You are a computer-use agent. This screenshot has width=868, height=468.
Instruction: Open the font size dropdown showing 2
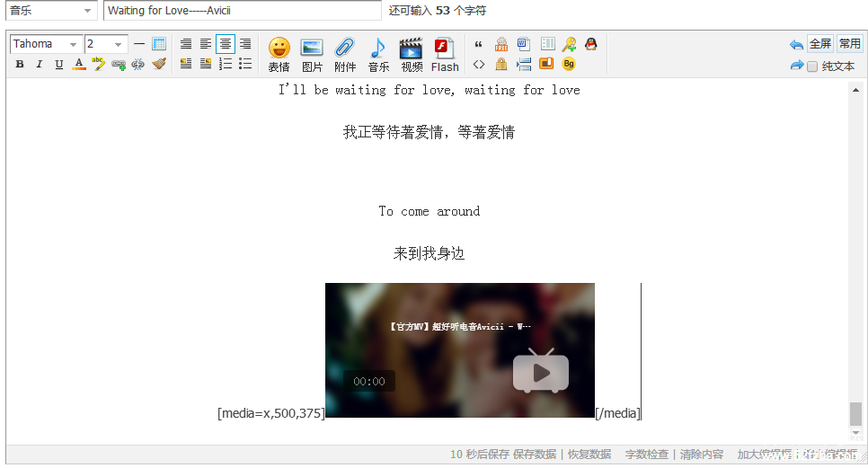click(106, 44)
